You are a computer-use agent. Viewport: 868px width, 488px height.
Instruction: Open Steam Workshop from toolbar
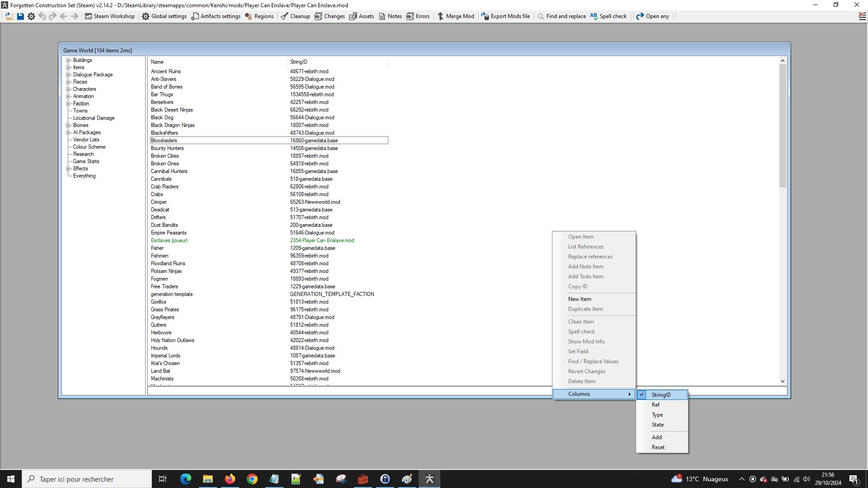pos(110,16)
